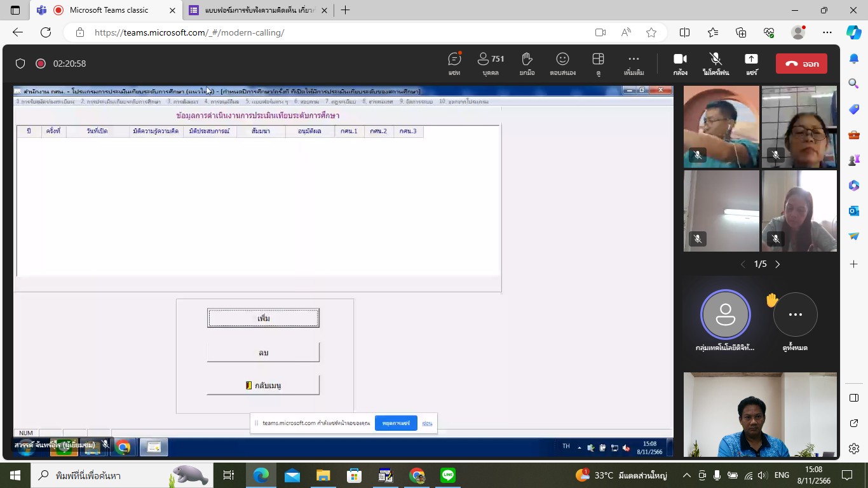Select top-left participant video tile
The width and height of the screenshot is (868, 488).
pos(721,127)
